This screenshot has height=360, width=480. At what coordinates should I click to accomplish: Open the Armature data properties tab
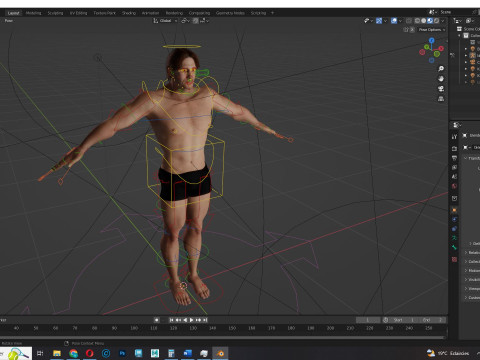click(454, 238)
